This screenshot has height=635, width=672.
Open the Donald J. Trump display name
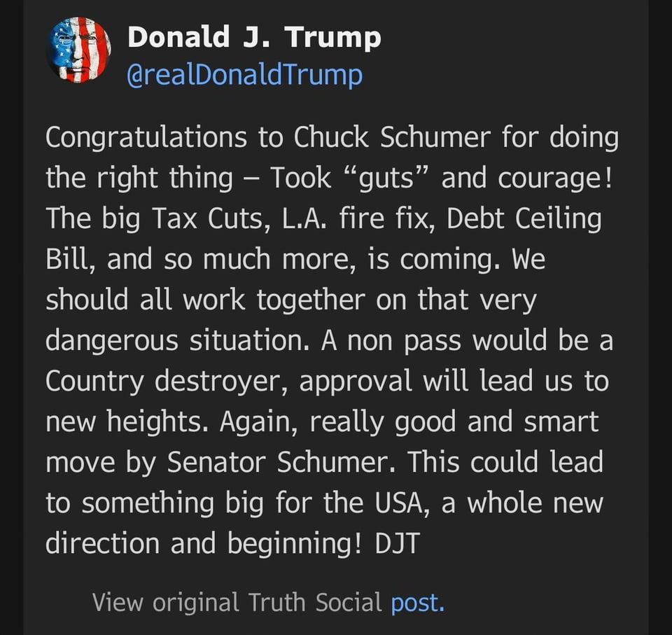coord(254,38)
